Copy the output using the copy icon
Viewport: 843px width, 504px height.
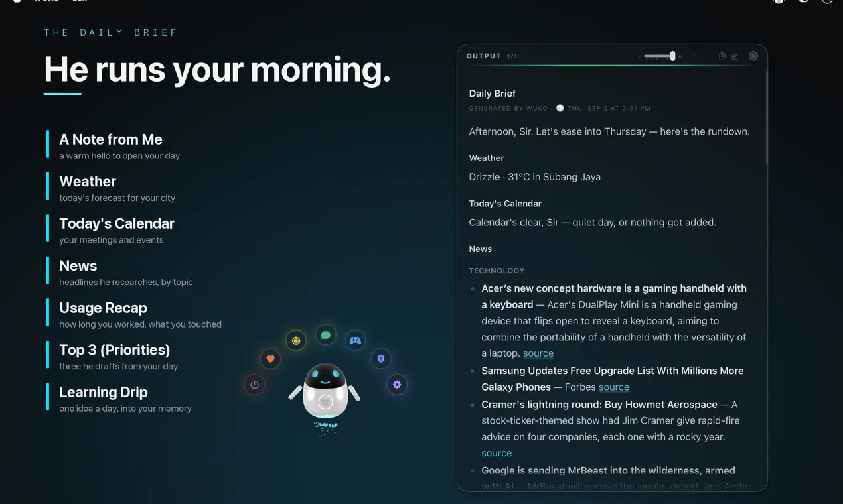click(722, 56)
